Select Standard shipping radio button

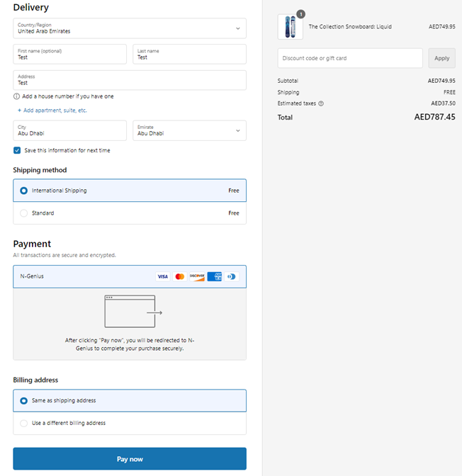[x=23, y=213]
